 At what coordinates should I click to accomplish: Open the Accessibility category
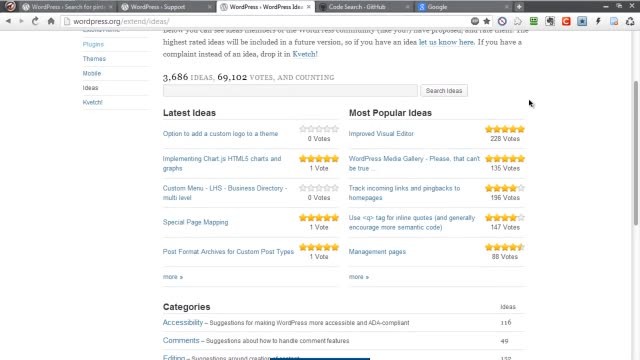182,322
